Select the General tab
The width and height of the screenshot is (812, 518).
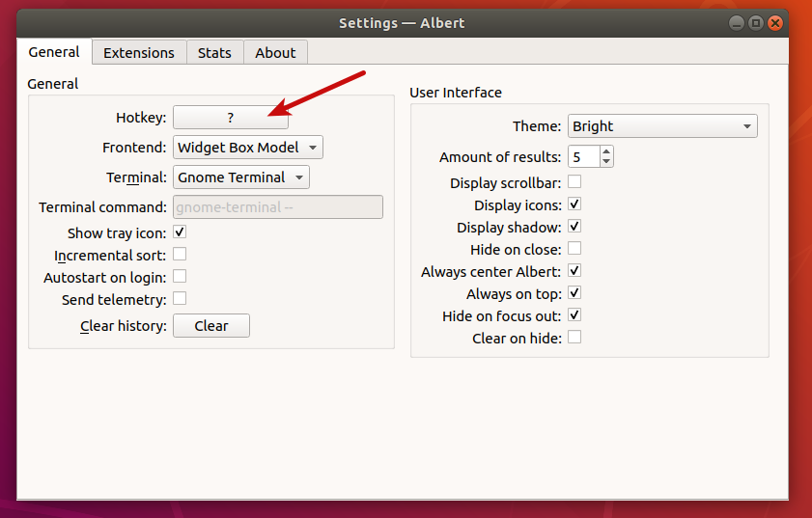pos(54,52)
